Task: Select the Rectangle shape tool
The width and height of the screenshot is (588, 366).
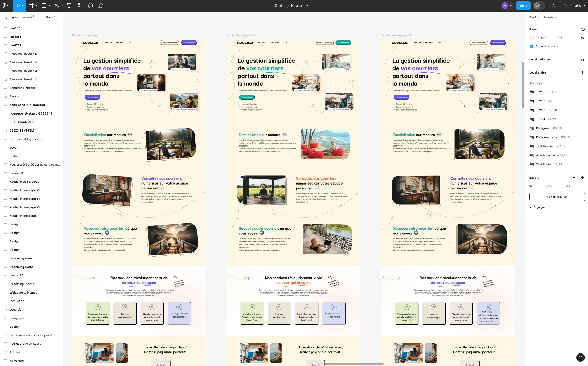Action: click(44, 6)
